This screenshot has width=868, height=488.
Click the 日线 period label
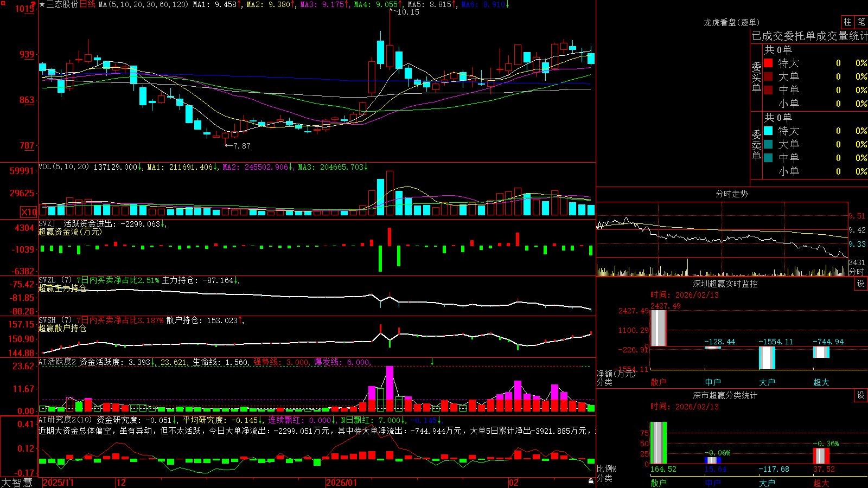click(x=88, y=4)
